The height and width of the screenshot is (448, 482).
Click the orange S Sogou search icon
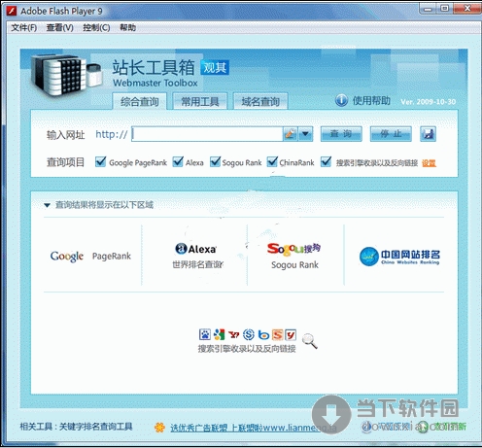point(277,334)
